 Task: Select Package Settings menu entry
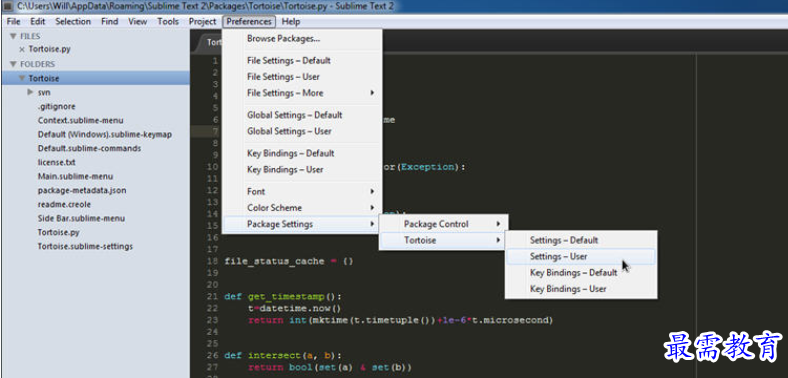302,224
